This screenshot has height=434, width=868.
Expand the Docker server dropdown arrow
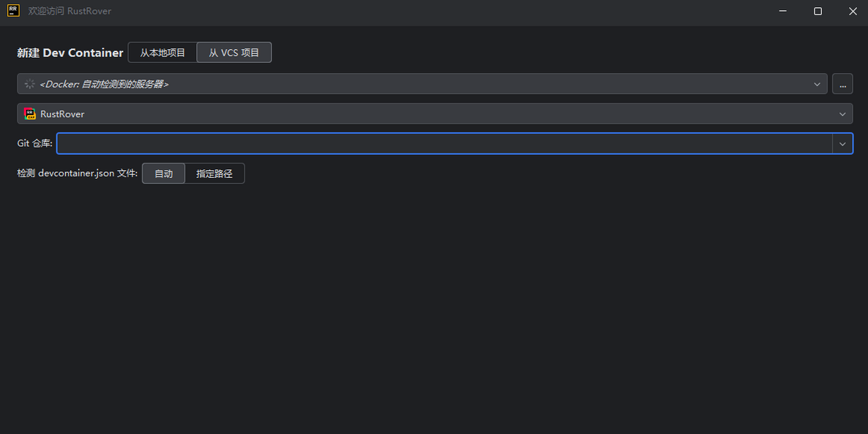[817, 84]
